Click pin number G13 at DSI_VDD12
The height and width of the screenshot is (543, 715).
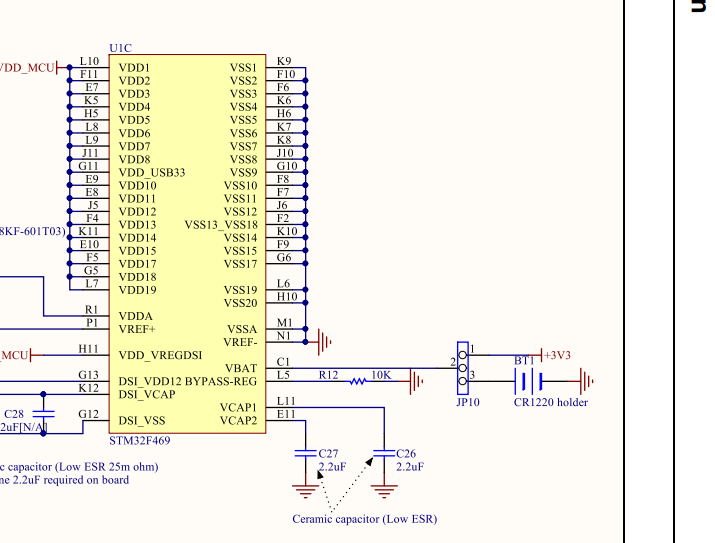[88, 375]
